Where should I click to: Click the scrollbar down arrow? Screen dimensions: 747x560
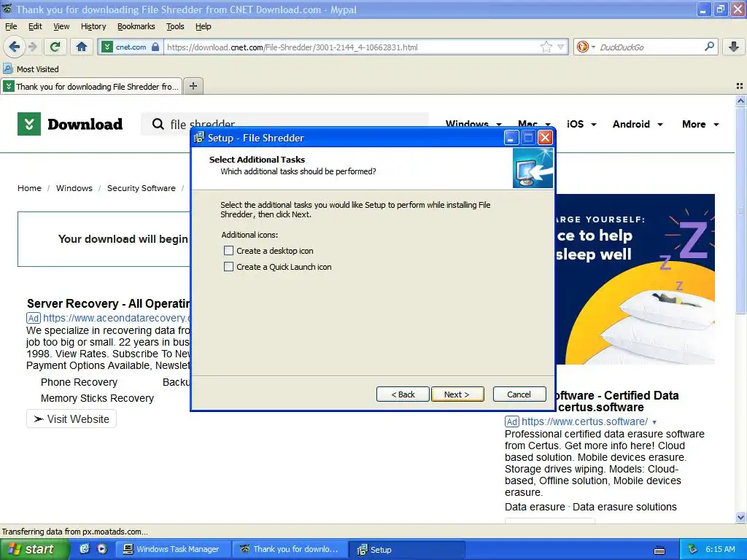tap(740, 517)
